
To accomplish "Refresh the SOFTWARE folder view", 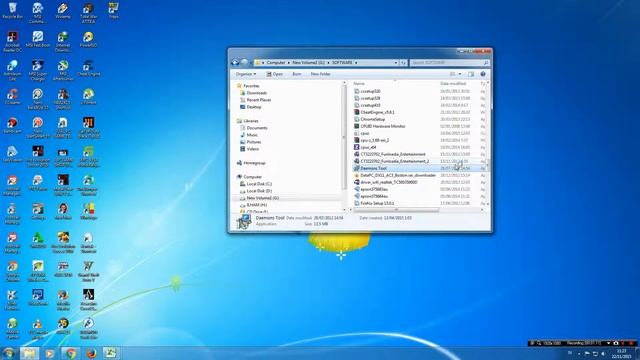I will click(403, 62).
